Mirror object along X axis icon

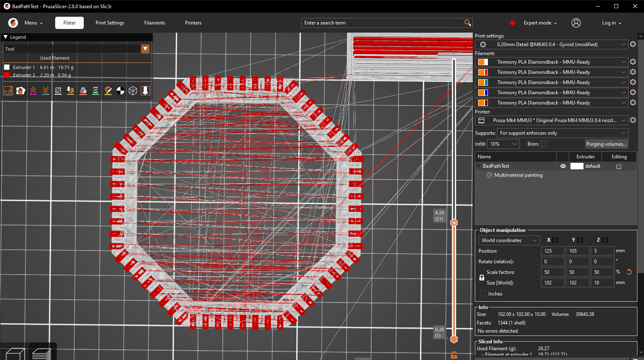(x=555, y=240)
